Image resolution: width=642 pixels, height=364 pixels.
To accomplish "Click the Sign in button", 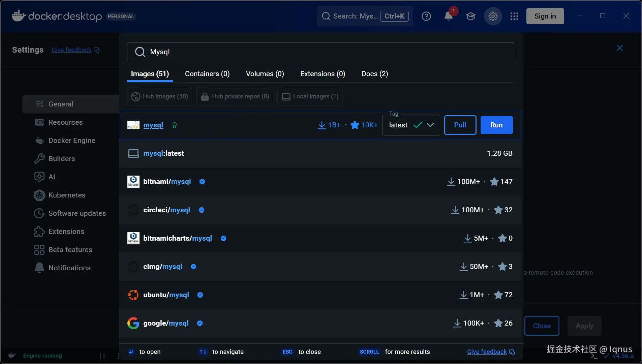I will coord(545,16).
